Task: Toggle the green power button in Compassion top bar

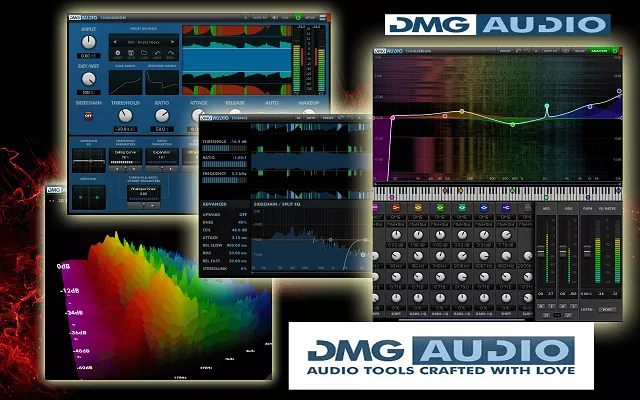Action: [x=298, y=18]
